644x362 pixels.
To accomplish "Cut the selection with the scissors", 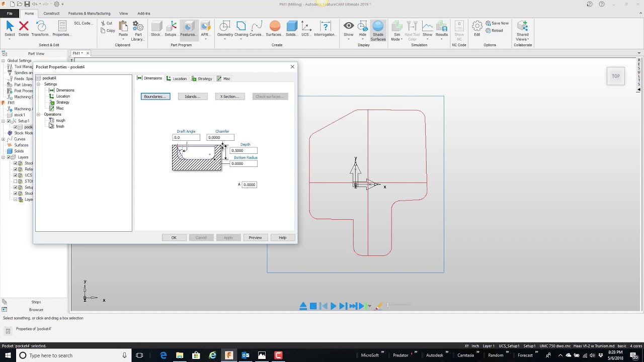I will coord(107,23).
